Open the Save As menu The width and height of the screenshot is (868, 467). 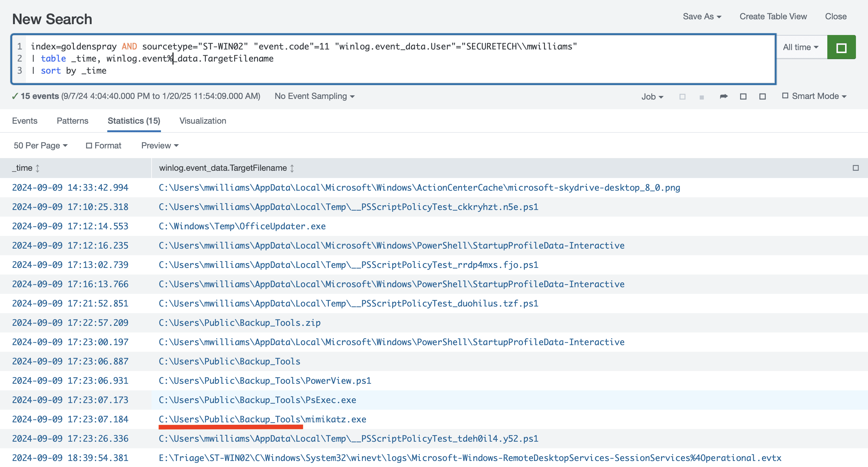pos(702,17)
